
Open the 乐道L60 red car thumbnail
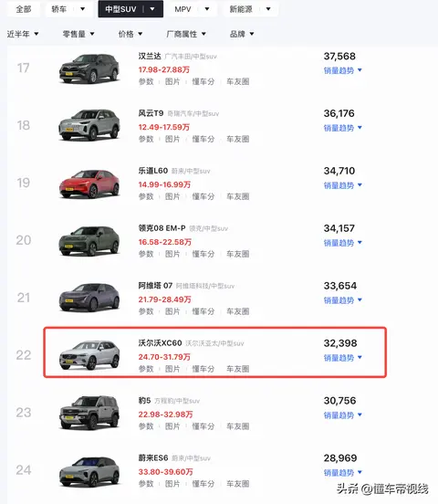89,184
